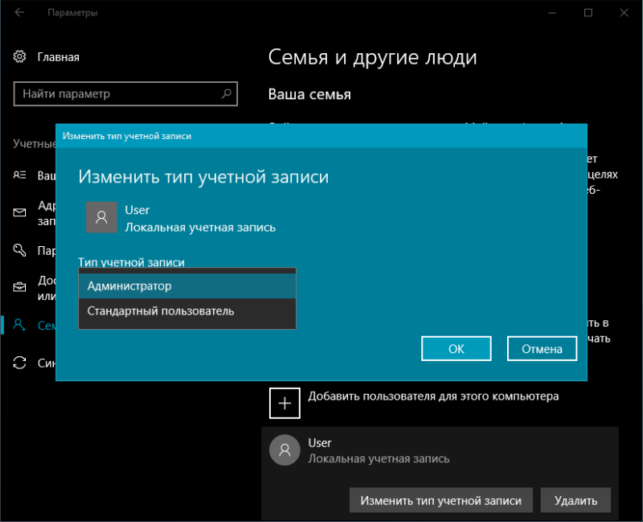Click the magnifier search icon
Image resolution: width=643 pixels, height=522 pixels.
click(226, 94)
